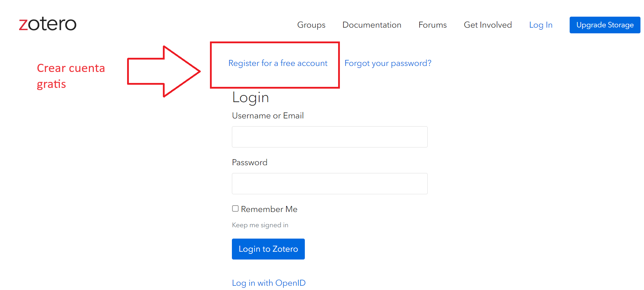Open the Groups page

click(311, 25)
